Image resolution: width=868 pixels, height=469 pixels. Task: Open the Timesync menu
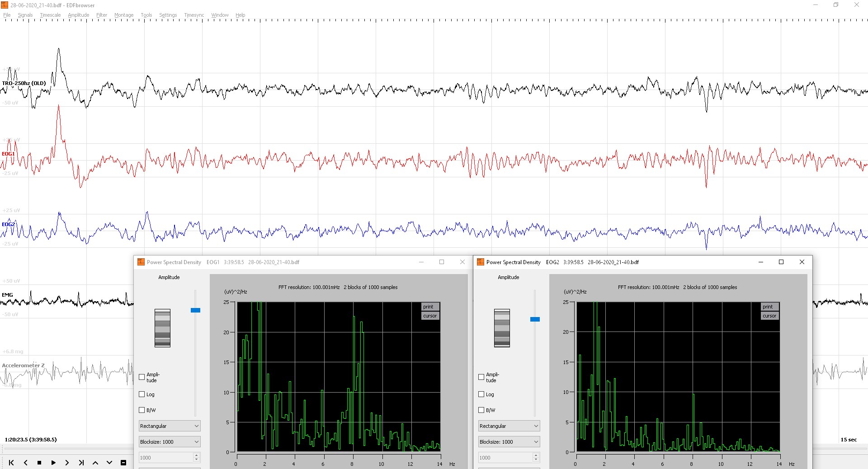194,15
